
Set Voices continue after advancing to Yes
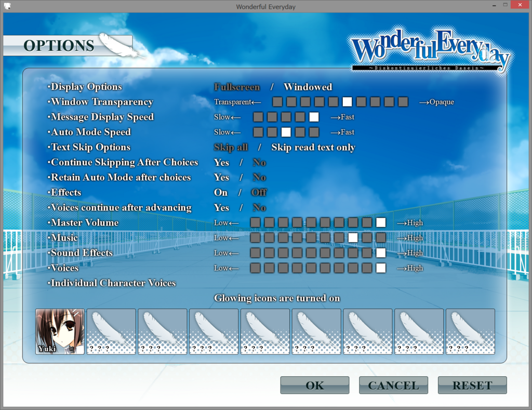221,208
